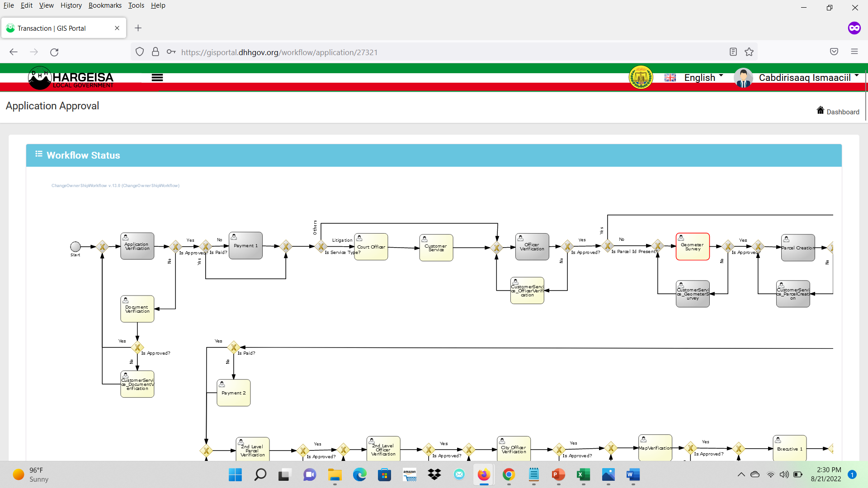Open the clock and date panel
868x488 pixels.
click(826, 474)
